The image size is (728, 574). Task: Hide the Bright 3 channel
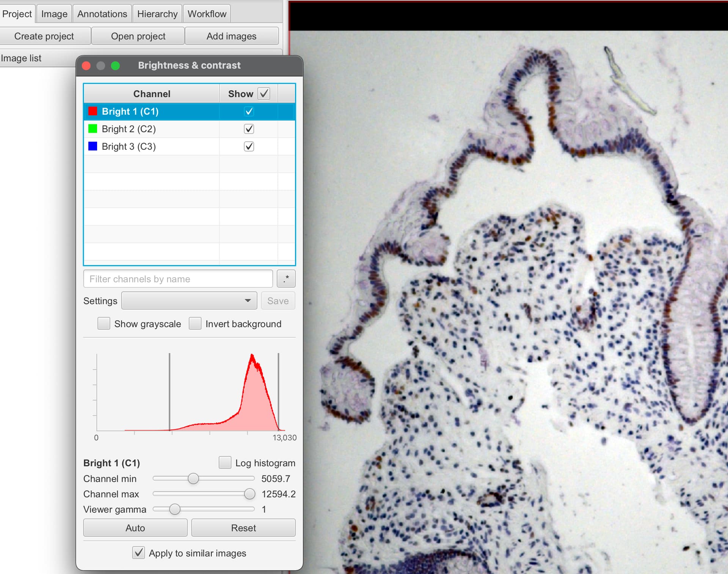(249, 146)
